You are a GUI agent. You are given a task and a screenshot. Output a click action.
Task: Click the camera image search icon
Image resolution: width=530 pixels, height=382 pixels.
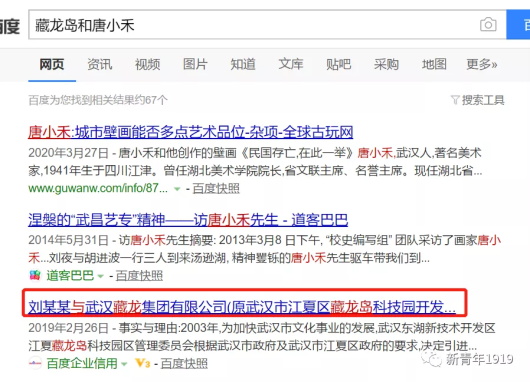(x=488, y=25)
